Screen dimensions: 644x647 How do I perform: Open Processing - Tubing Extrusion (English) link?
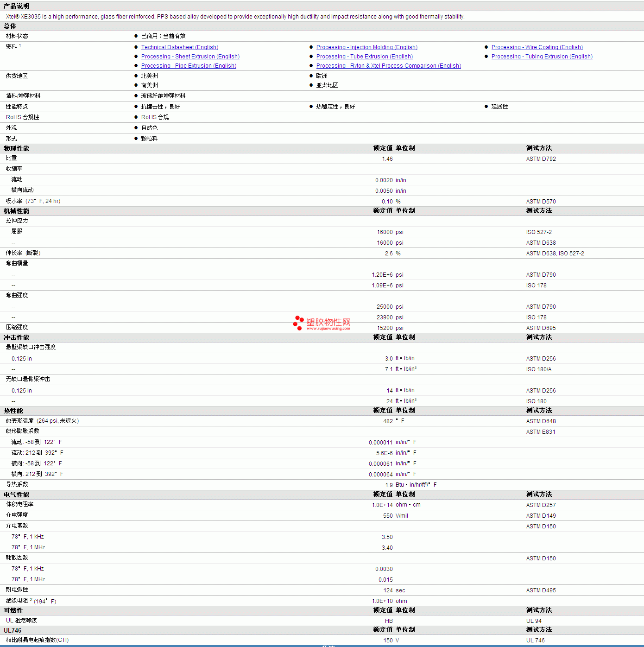542,57
